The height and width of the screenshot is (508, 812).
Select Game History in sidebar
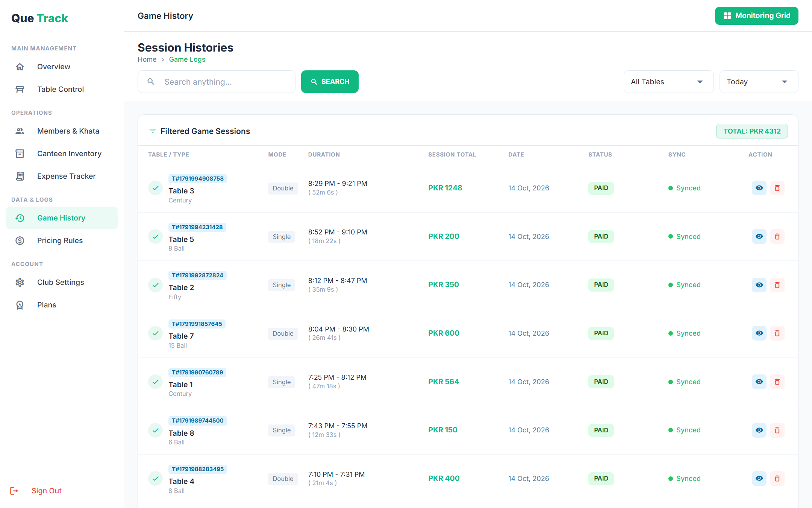[x=62, y=218]
